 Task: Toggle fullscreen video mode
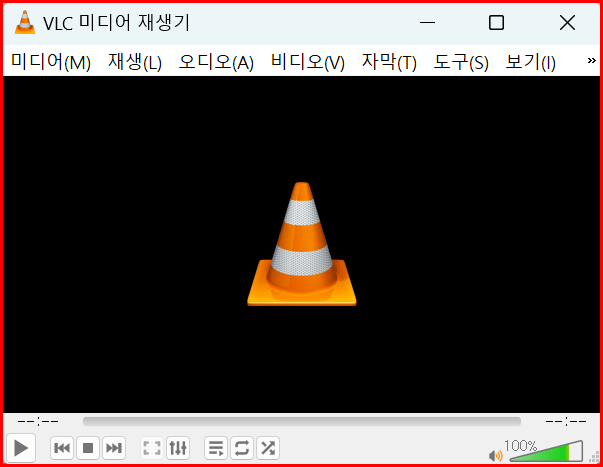tap(152, 448)
